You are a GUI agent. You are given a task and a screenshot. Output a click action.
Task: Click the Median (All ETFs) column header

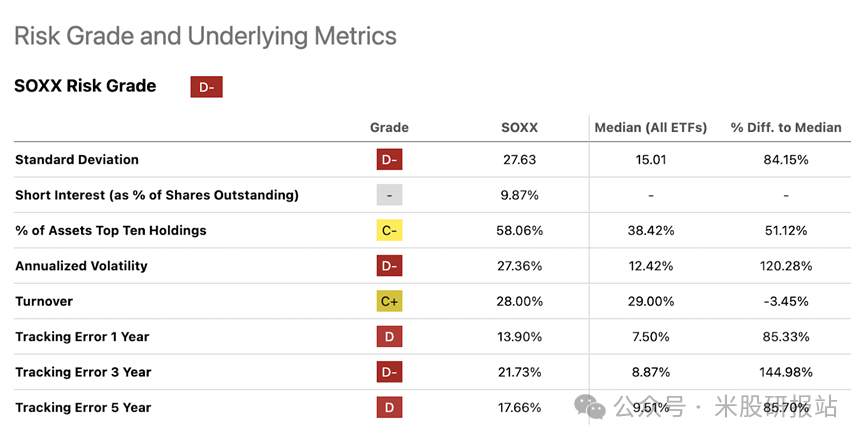point(650,128)
